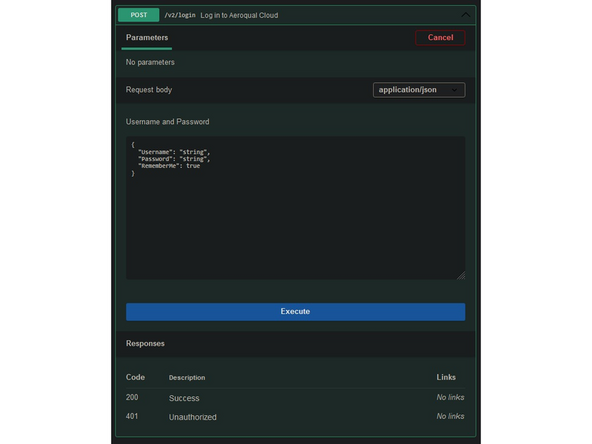
Task: Click the 'Log in to Aeroqual Cloud' summary text
Action: coord(239,15)
